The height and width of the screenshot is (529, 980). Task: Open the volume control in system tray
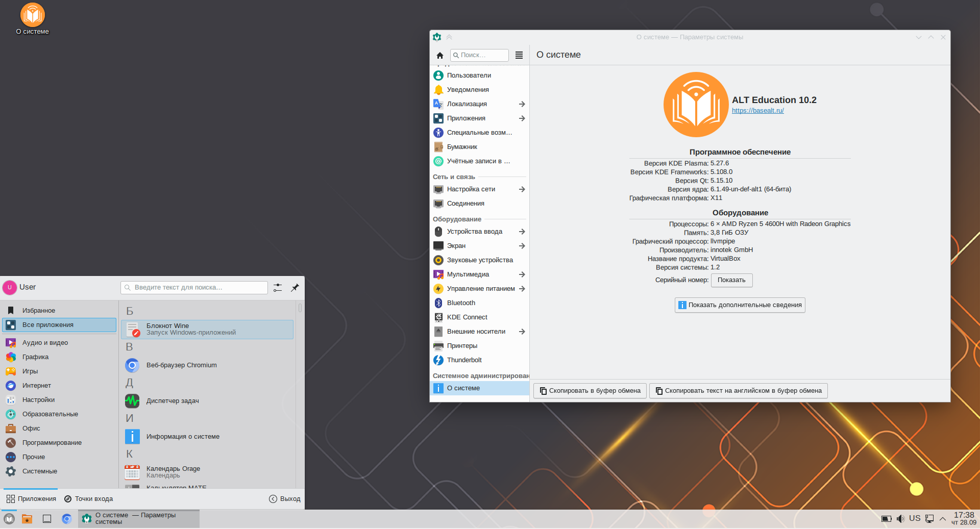(900, 519)
